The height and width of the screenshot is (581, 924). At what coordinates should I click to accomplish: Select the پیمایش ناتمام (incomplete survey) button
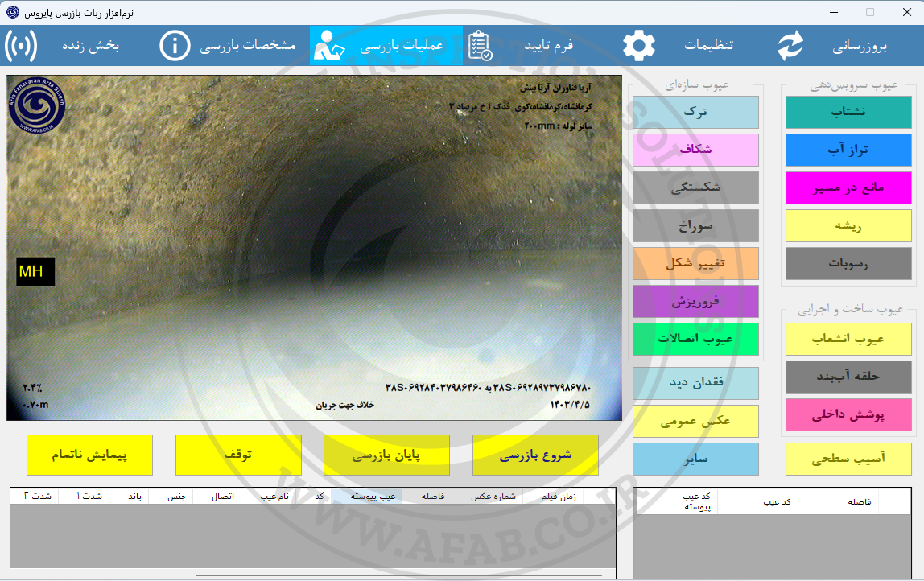(89, 455)
